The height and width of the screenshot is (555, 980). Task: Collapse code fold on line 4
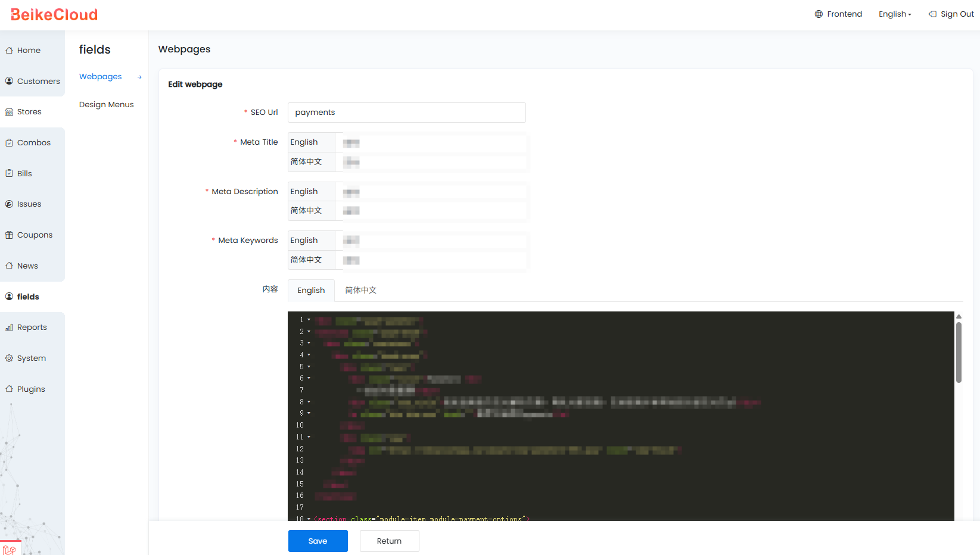[309, 355]
